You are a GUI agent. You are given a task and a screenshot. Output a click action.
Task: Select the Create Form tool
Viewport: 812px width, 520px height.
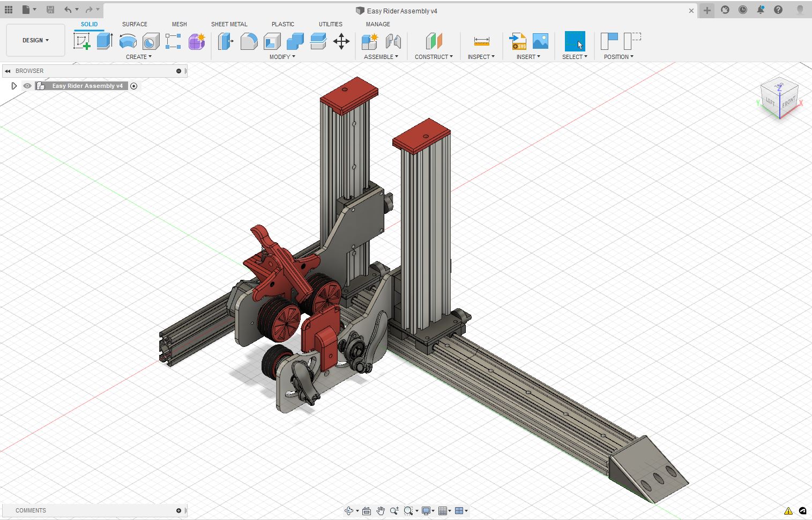point(197,41)
